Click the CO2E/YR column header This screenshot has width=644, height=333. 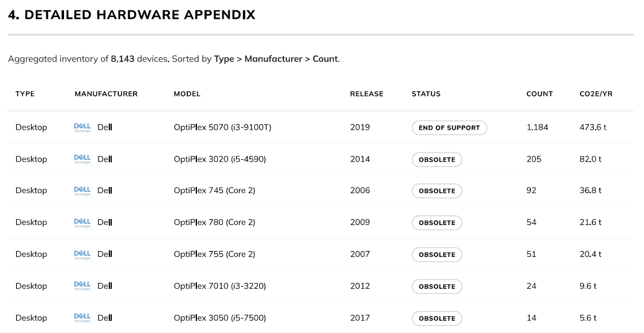[595, 94]
